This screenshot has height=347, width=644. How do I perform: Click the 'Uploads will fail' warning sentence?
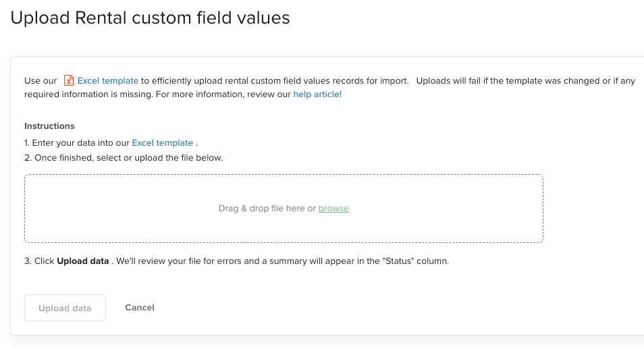526,81
